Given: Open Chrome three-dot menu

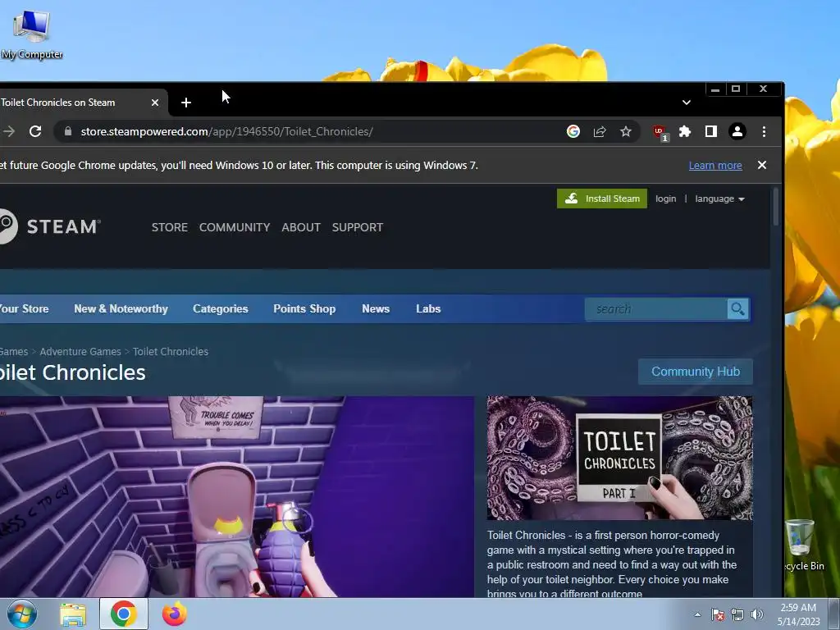Looking at the screenshot, I should 764,131.
